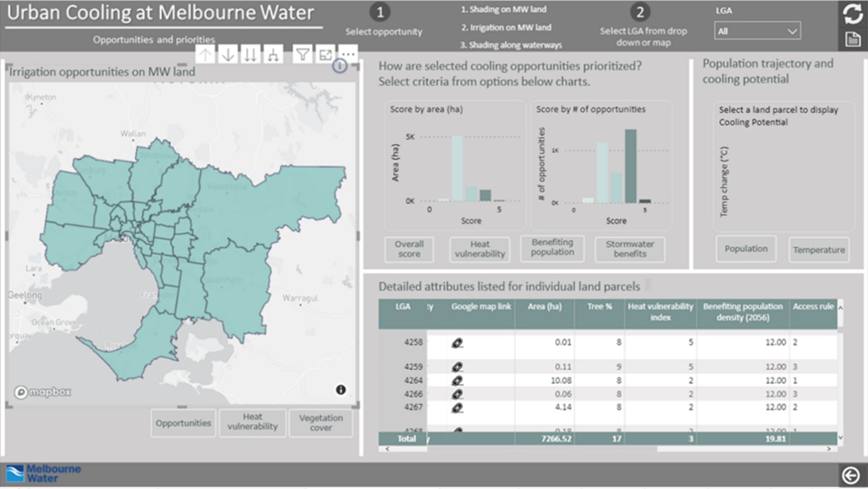This screenshot has height=489, width=868.
Task: Open more options ellipsis for map visual
Action: 348,55
